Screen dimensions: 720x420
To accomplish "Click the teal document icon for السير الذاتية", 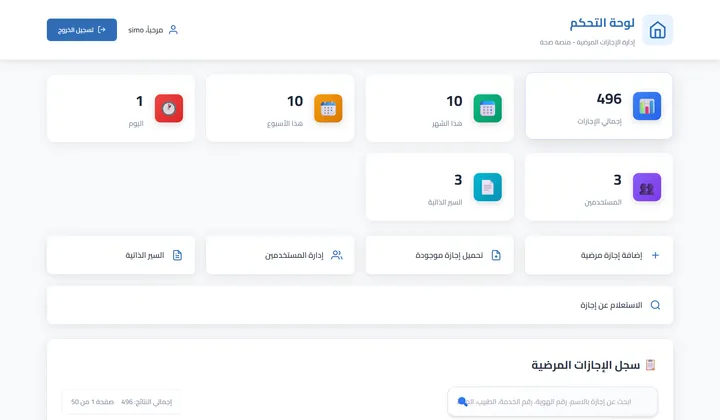I will (x=488, y=187).
